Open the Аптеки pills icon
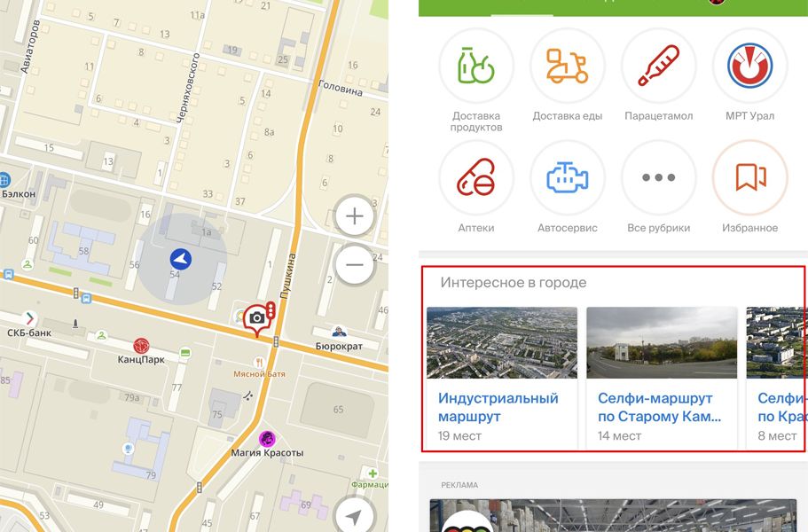Screen dimensions: 808x532 coord(476,177)
